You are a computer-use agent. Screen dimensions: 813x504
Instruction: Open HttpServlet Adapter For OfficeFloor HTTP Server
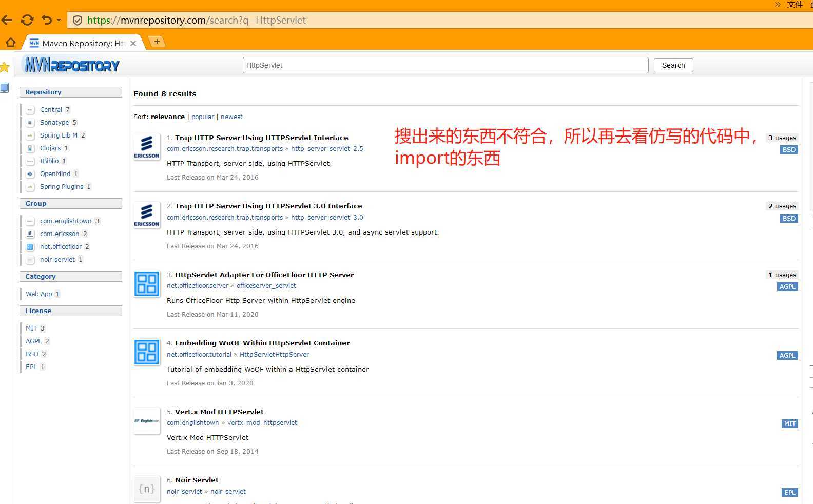tap(264, 275)
